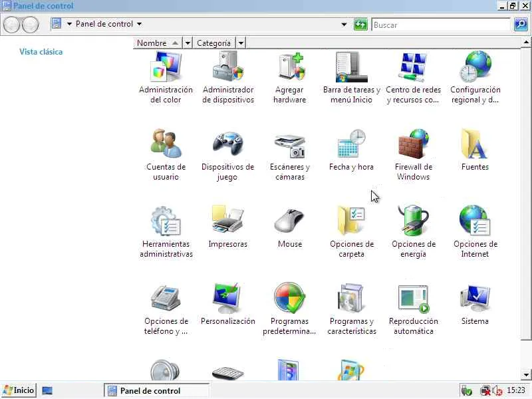Go back with the back arrow
The width and height of the screenshot is (532, 399).
[x=11, y=25]
